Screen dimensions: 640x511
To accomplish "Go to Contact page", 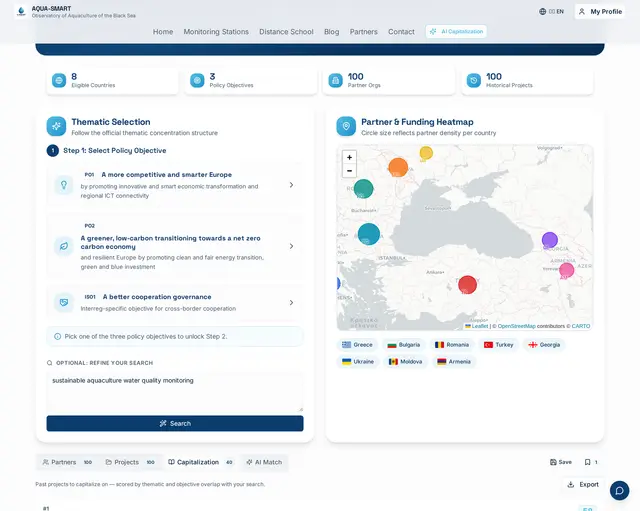I will pyautogui.click(x=401, y=31).
